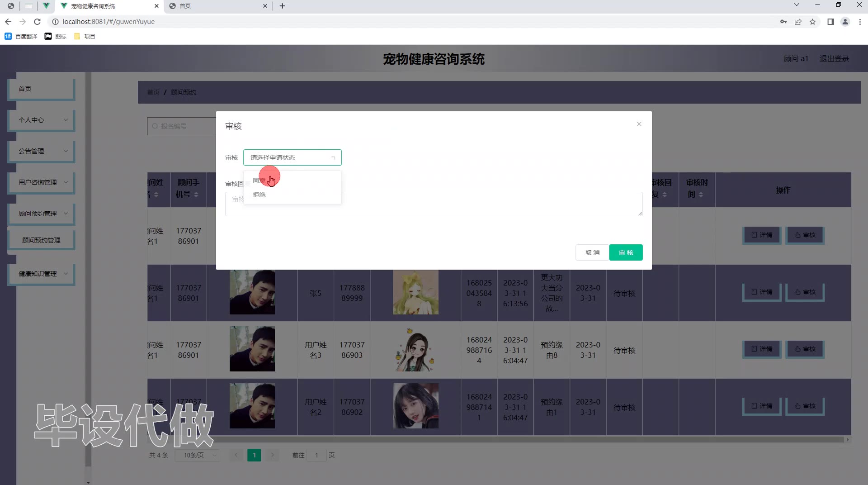This screenshot has width=868, height=485.
Task: Sort by the 审核回复 column header
Action: pos(661,189)
